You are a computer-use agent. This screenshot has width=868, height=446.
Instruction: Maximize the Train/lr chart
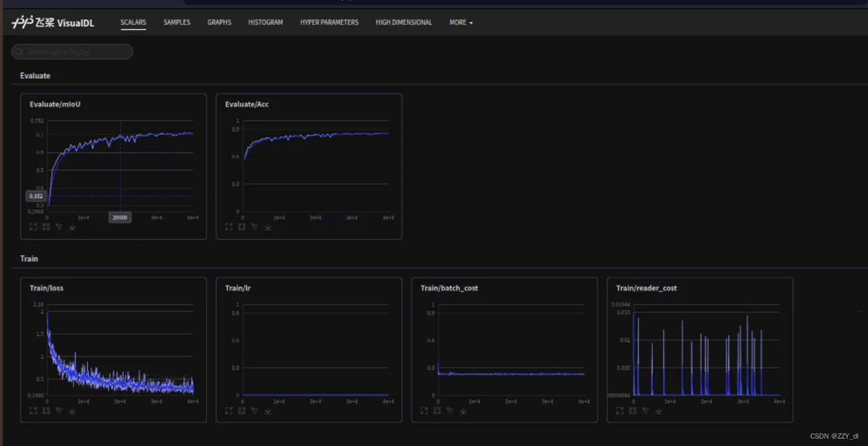(x=229, y=410)
